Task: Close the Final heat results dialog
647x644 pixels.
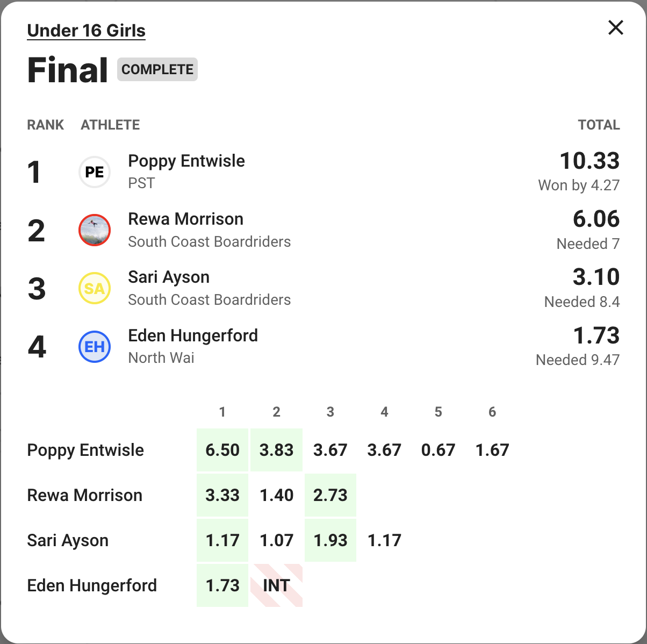Action: click(x=615, y=27)
